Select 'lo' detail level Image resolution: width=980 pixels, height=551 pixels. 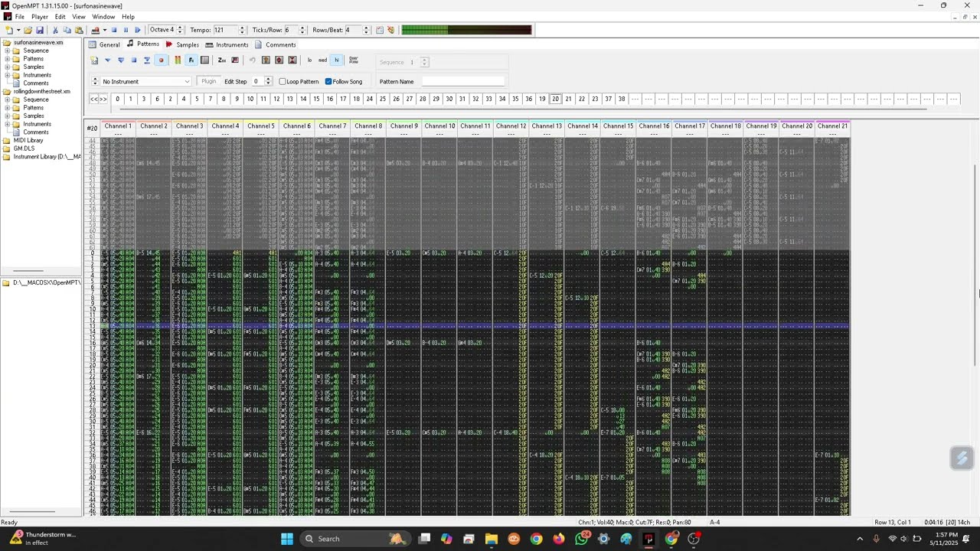pyautogui.click(x=309, y=60)
